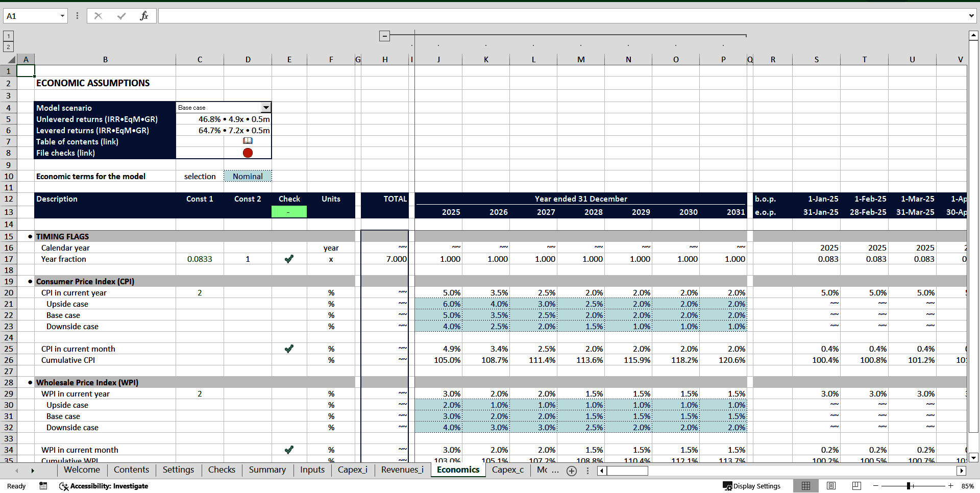Collapse the column group with the minus button

[384, 36]
